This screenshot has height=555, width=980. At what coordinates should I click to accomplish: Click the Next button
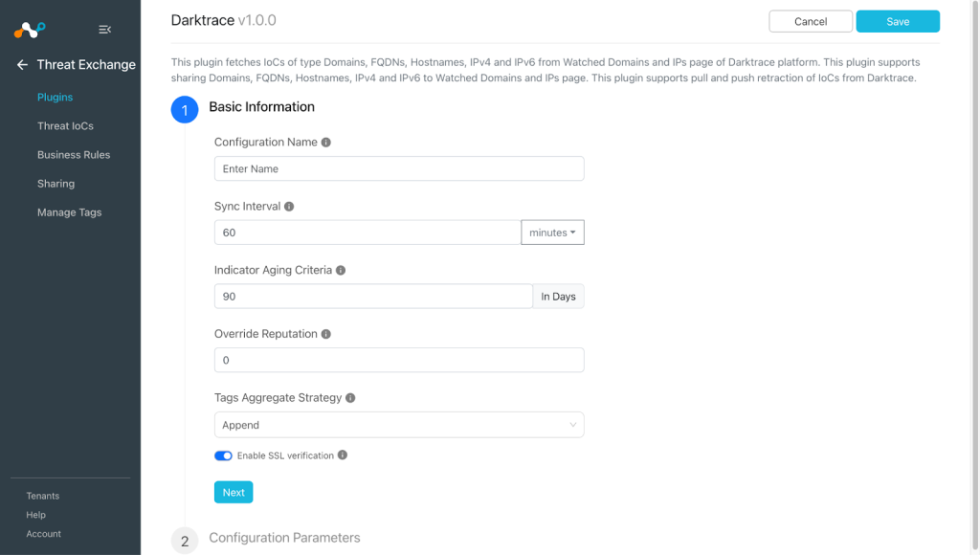coord(234,493)
